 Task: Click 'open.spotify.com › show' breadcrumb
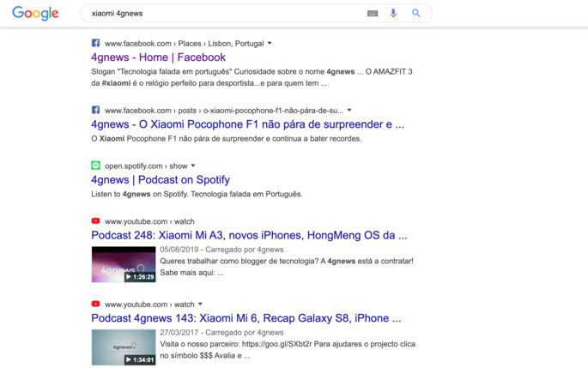coord(146,166)
